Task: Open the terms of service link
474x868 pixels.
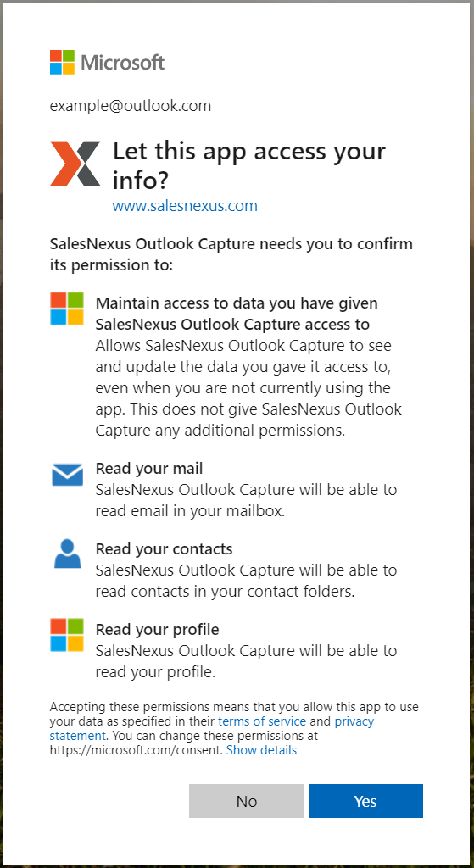Action: click(262, 721)
